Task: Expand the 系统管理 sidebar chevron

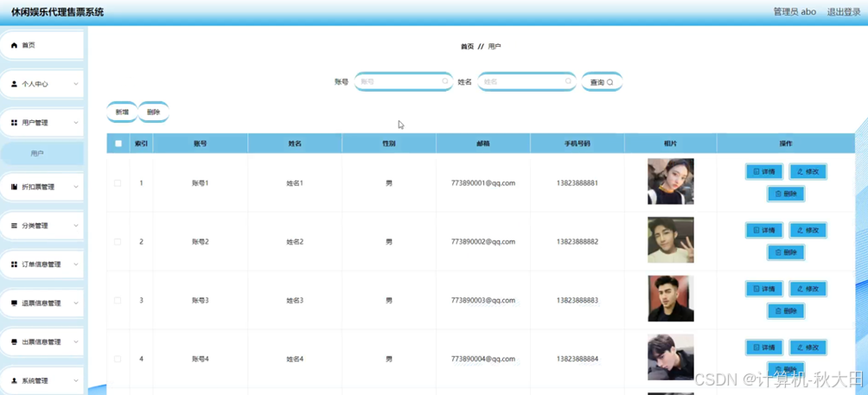Action: [x=76, y=380]
